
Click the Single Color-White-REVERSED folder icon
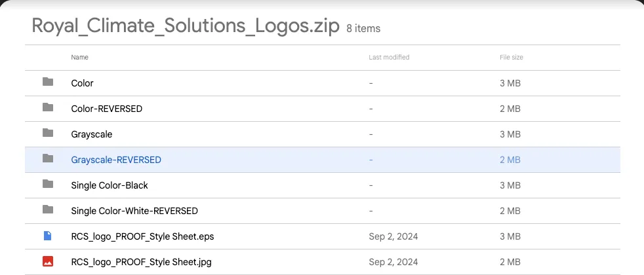pos(47,210)
